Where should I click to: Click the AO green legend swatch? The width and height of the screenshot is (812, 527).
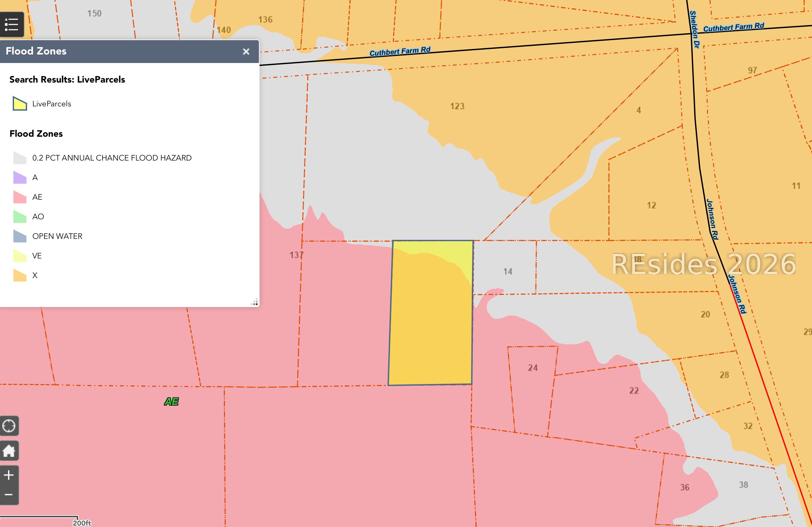pos(20,217)
